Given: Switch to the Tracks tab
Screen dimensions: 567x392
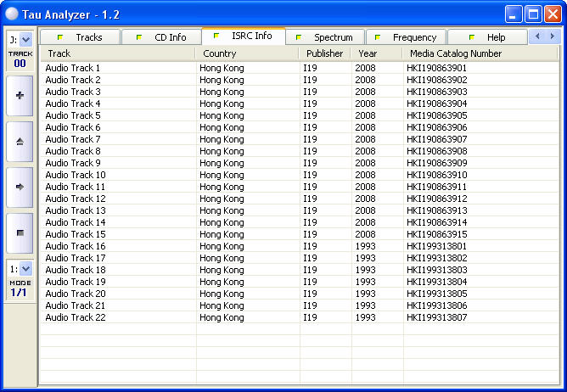Looking at the screenshot, I should pyautogui.click(x=81, y=37).
